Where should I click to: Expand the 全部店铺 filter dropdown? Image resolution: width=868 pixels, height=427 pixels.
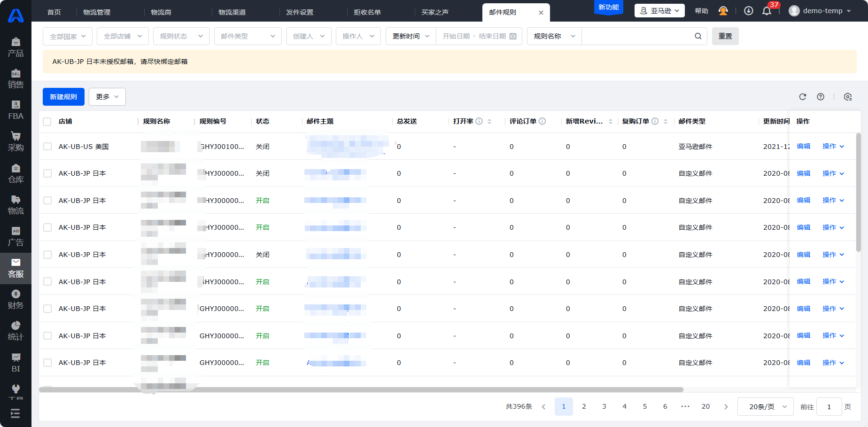123,36
